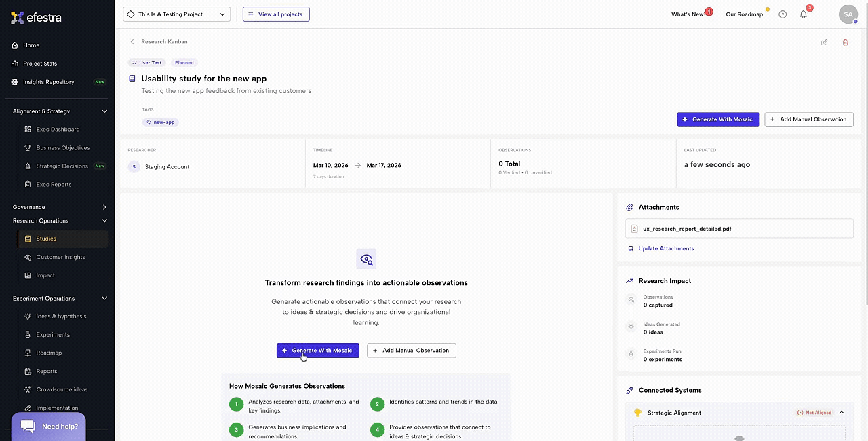Click the Update Attachments link

(666, 248)
